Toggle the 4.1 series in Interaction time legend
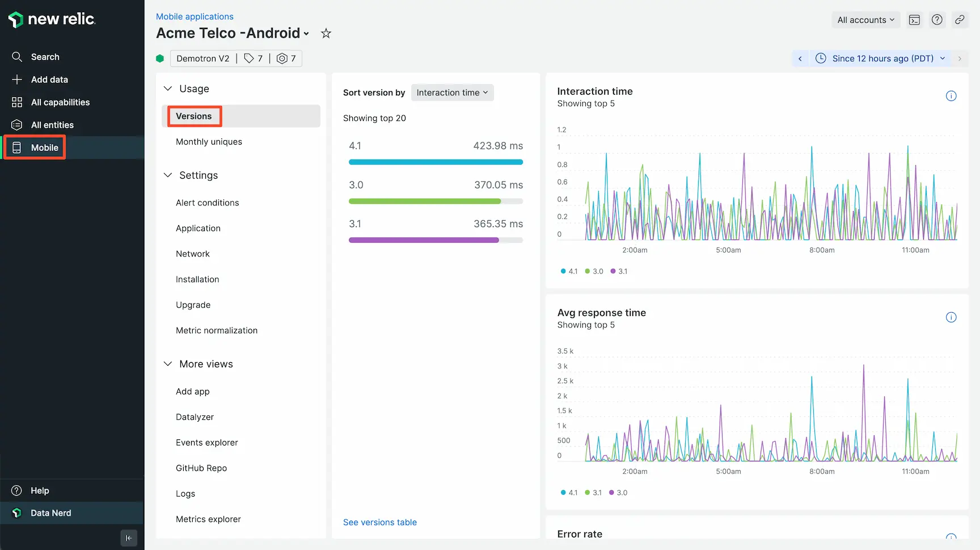The image size is (980, 550). (569, 271)
